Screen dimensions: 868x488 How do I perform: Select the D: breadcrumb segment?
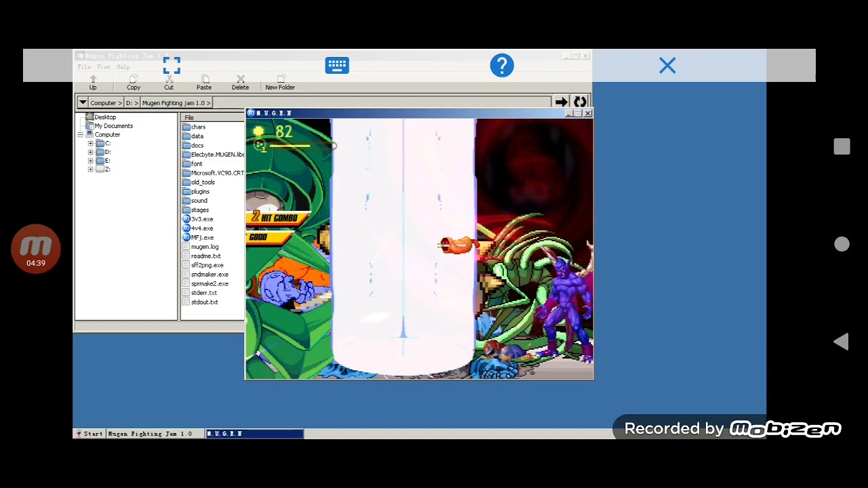coord(132,103)
